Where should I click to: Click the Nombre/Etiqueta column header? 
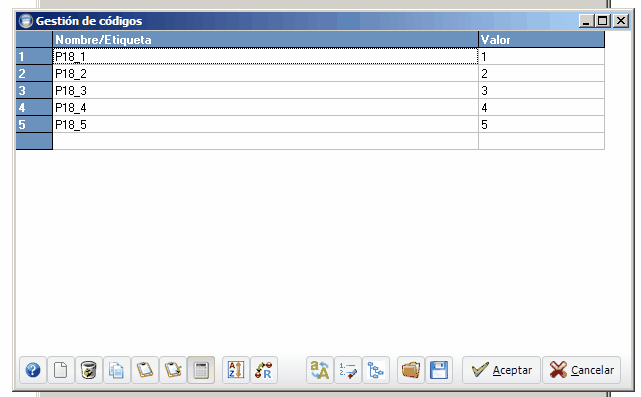pyautogui.click(x=265, y=40)
